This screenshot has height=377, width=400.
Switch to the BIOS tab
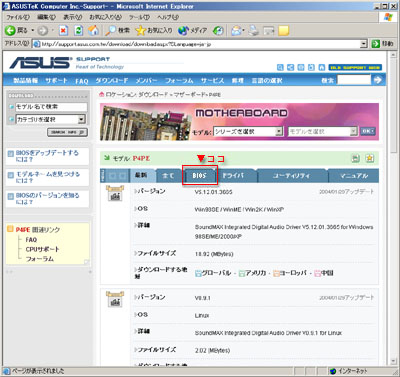(x=199, y=175)
